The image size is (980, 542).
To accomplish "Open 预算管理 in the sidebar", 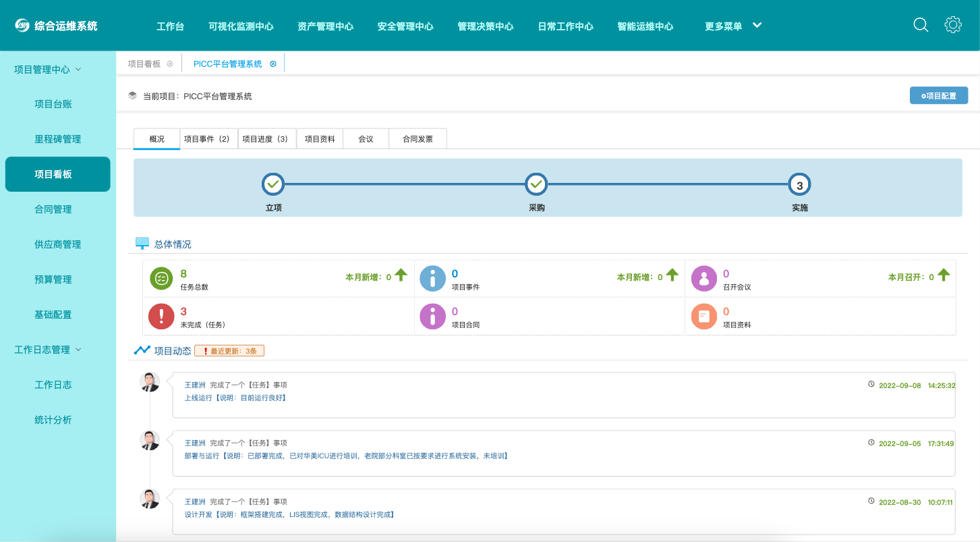I will coord(53,279).
